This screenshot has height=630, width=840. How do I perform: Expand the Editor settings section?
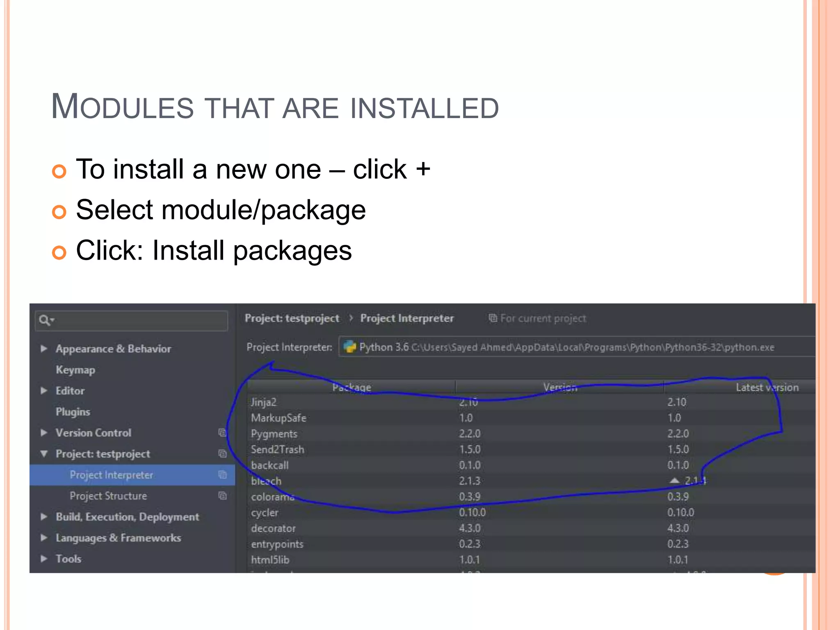click(x=44, y=390)
